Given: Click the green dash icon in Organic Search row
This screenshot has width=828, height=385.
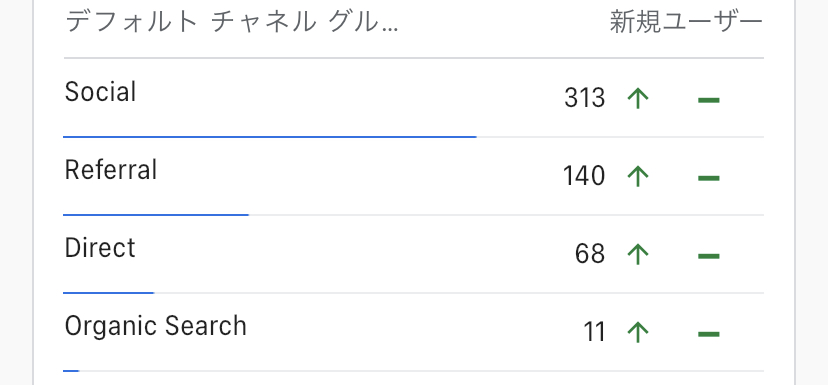Looking at the screenshot, I should click(x=709, y=334).
